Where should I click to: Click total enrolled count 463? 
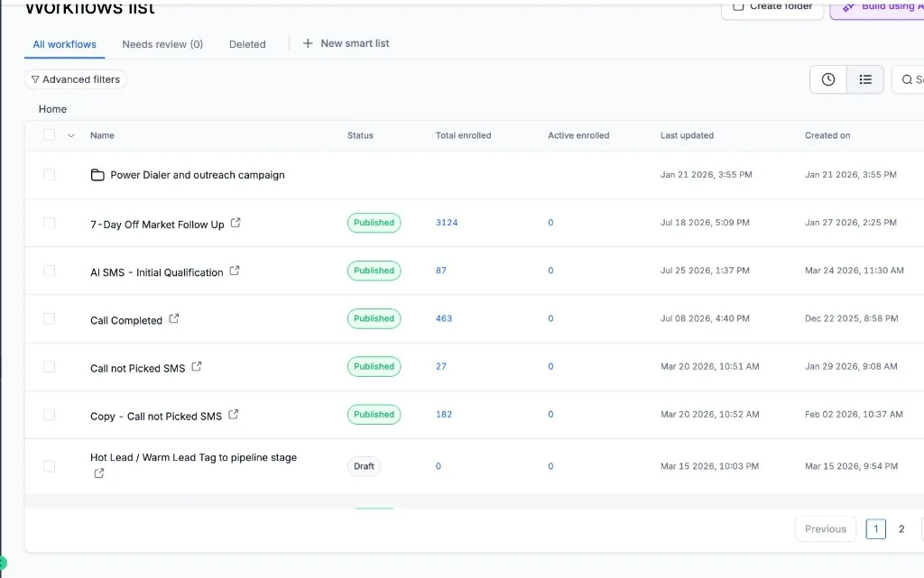[x=444, y=318]
